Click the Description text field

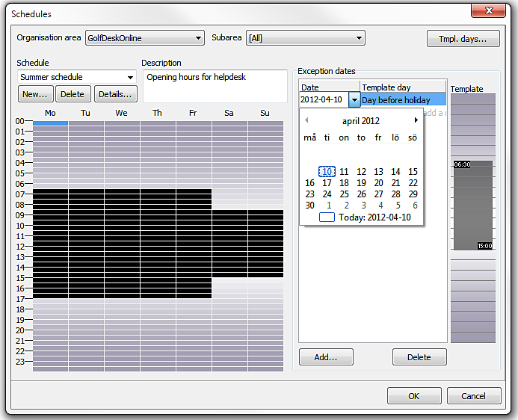214,86
